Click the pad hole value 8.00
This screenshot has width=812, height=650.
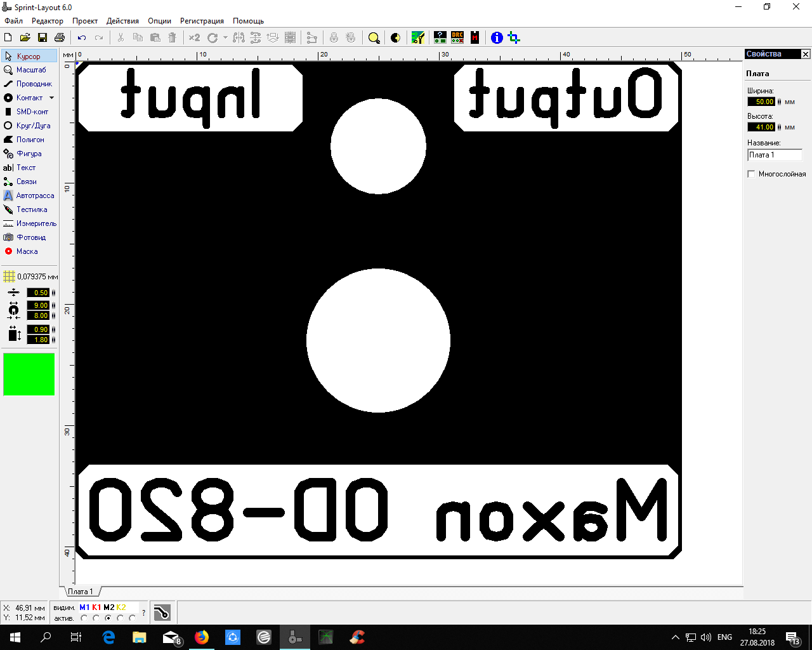(x=38, y=315)
